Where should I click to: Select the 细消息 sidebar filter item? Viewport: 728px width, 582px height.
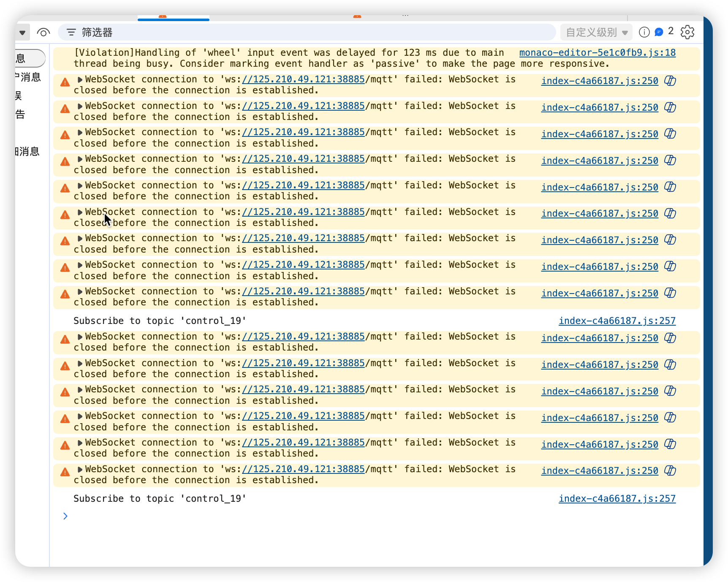(28, 151)
